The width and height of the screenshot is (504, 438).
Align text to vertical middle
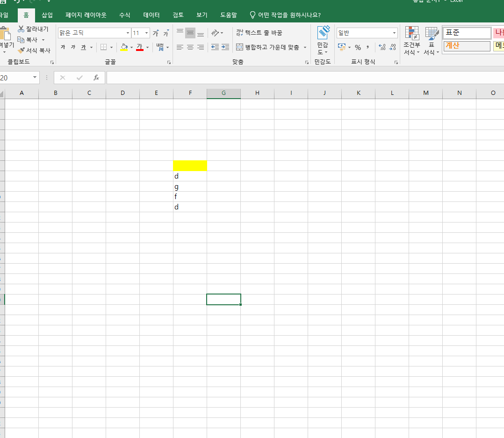click(190, 33)
